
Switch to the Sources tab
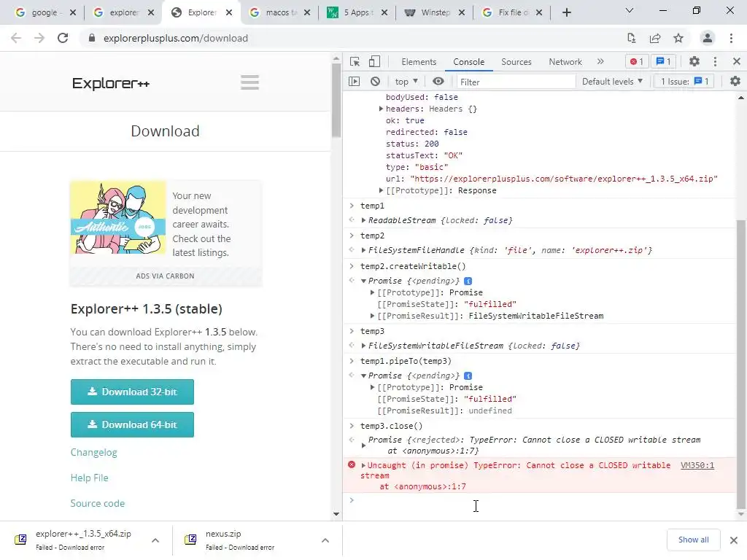click(516, 62)
